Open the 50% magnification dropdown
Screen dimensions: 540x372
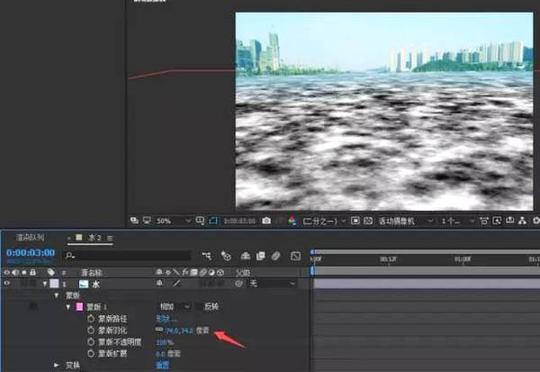tap(173, 221)
